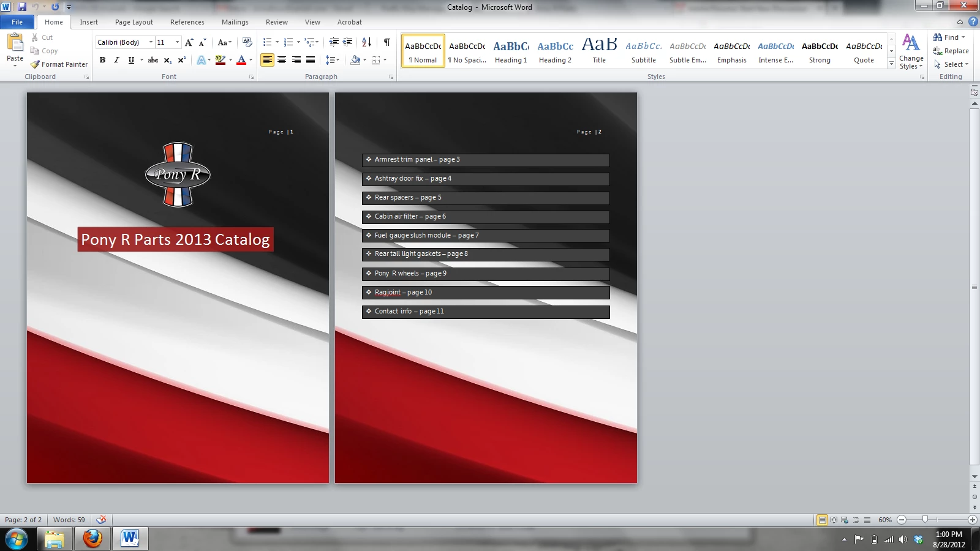Justify the text
The width and height of the screenshot is (980, 551).
311,60
